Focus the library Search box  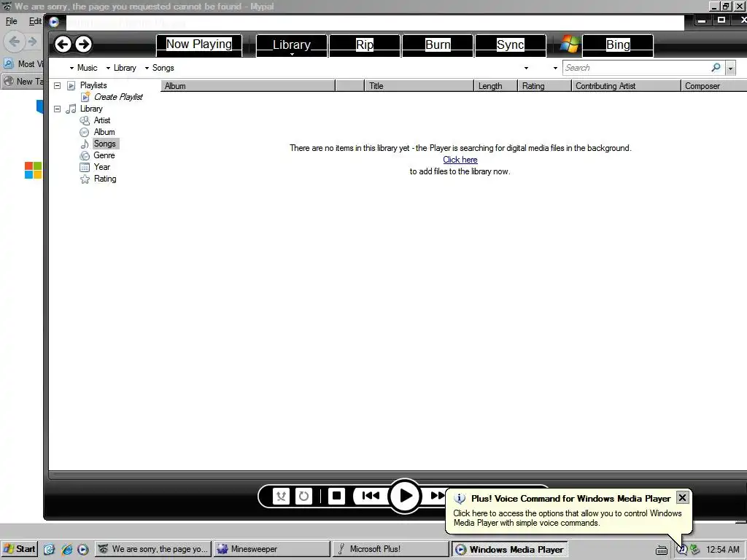pos(636,68)
